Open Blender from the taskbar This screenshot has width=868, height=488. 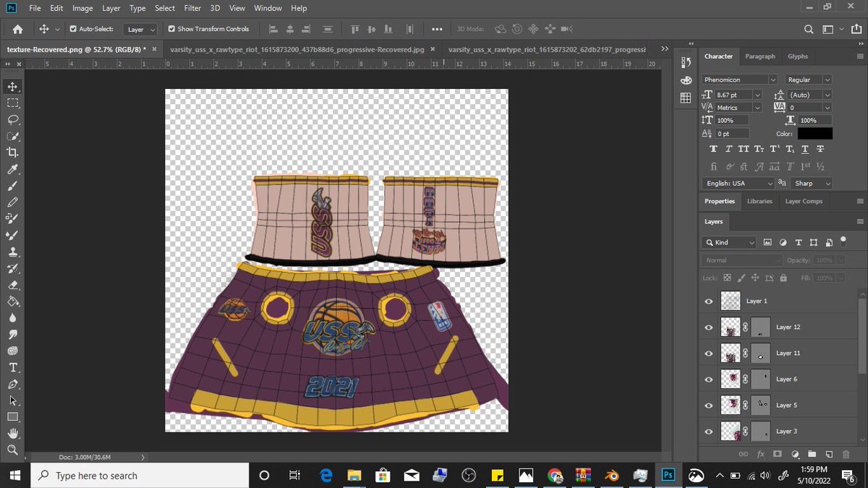coord(611,475)
